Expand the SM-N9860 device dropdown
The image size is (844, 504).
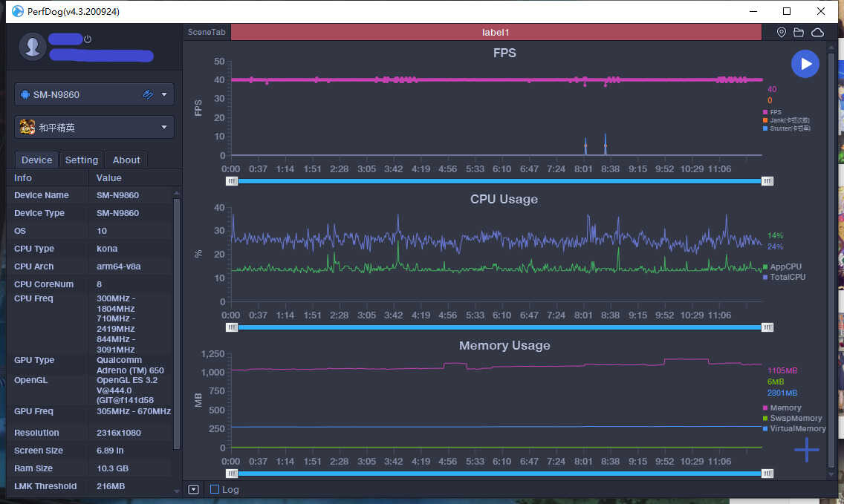pyautogui.click(x=164, y=94)
